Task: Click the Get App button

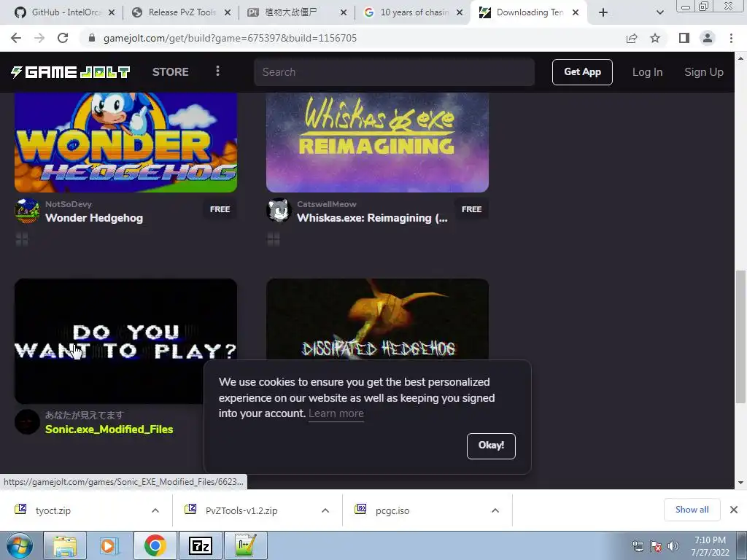Action: point(582,72)
